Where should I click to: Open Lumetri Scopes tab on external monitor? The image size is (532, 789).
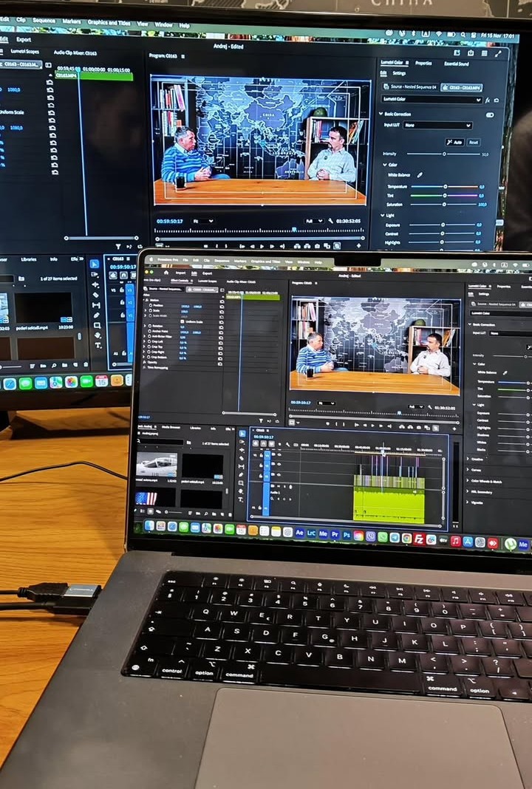pos(25,51)
